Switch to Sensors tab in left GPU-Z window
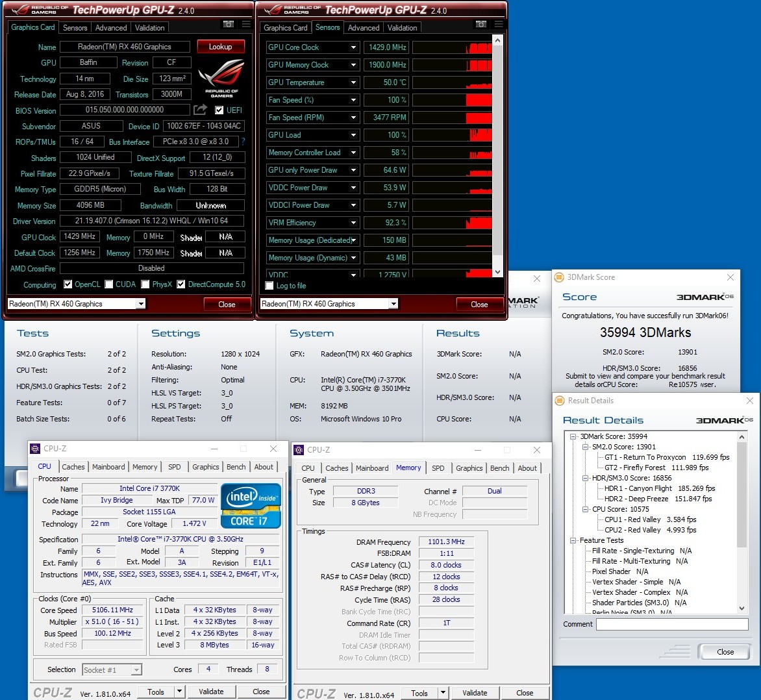This screenshot has width=761, height=700. click(75, 28)
